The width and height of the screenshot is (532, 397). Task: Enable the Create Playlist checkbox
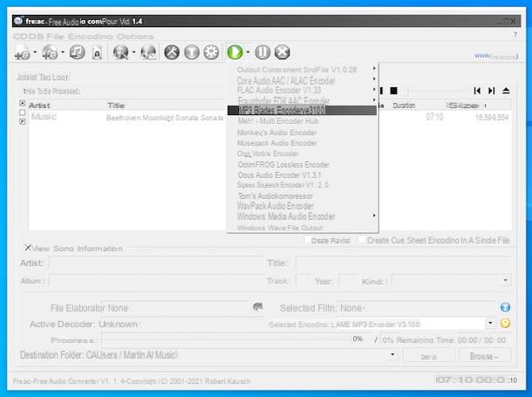pos(307,240)
